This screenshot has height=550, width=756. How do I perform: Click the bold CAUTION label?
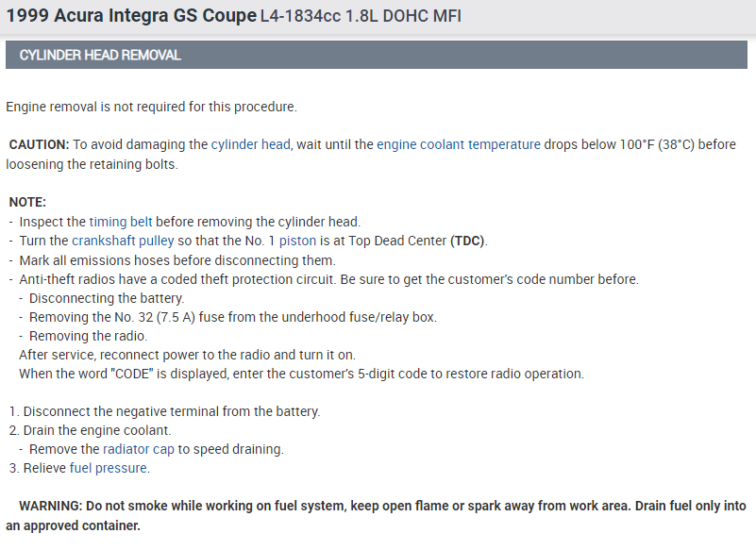[x=39, y=144]
